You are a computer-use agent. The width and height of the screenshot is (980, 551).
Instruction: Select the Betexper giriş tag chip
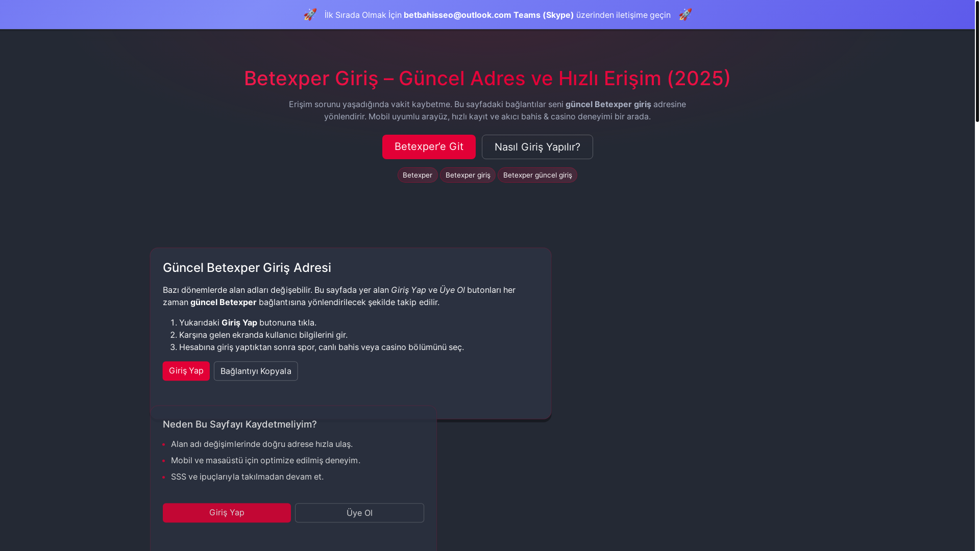[468, 175]
